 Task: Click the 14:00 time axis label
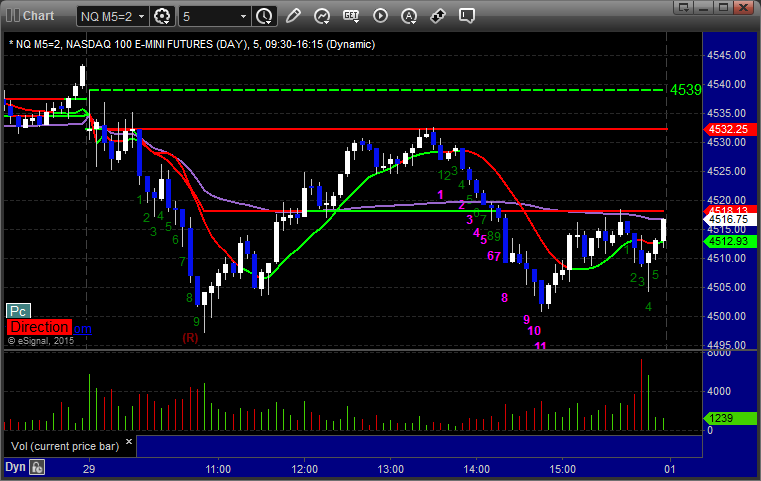477,469
